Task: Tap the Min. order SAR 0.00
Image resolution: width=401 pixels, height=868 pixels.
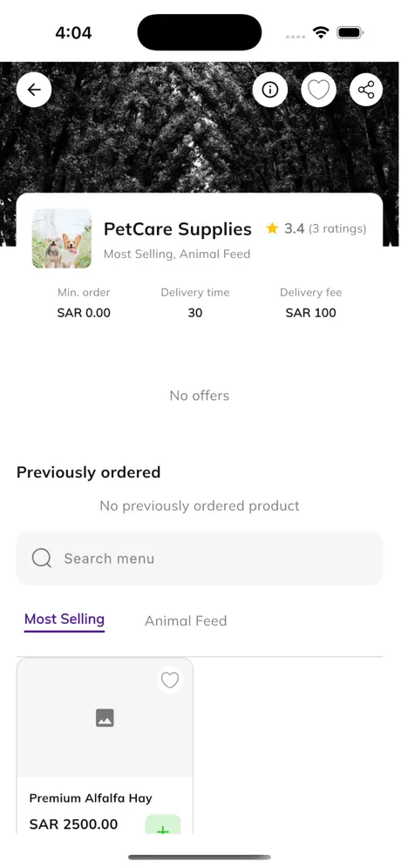Action: pos(84,302)
